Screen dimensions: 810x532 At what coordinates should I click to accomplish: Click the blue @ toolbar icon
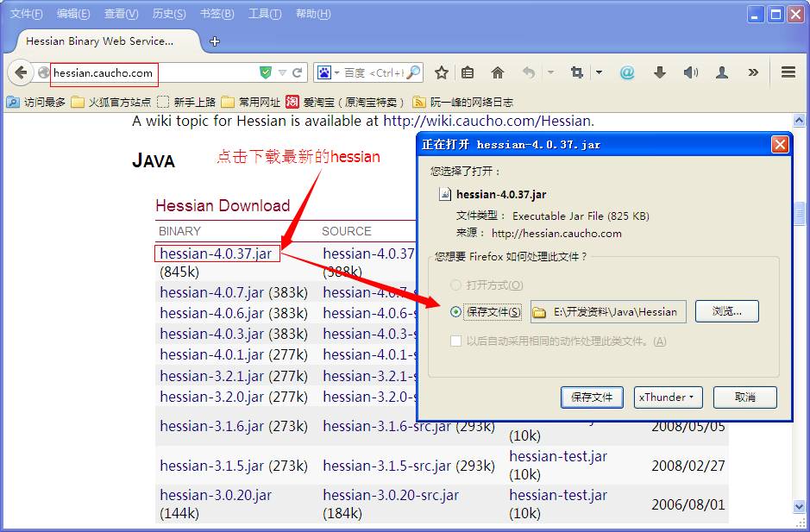(x=627, y=72)
